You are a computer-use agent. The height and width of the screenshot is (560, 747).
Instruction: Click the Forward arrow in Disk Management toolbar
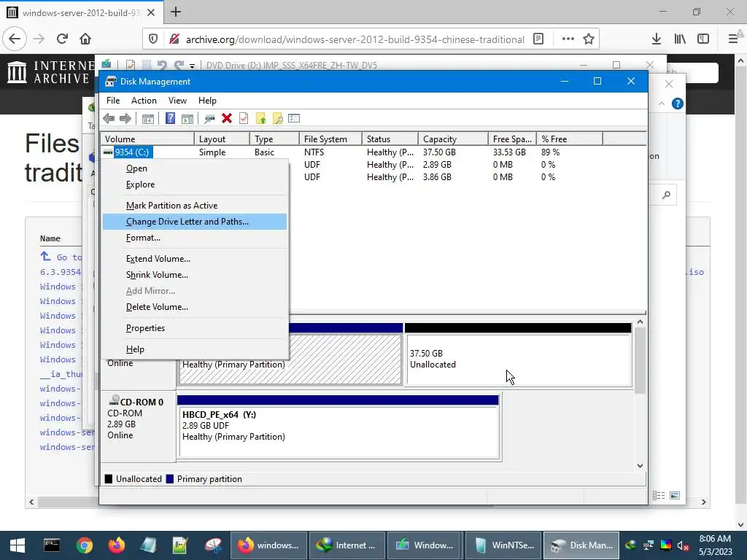tap(125, 119)
